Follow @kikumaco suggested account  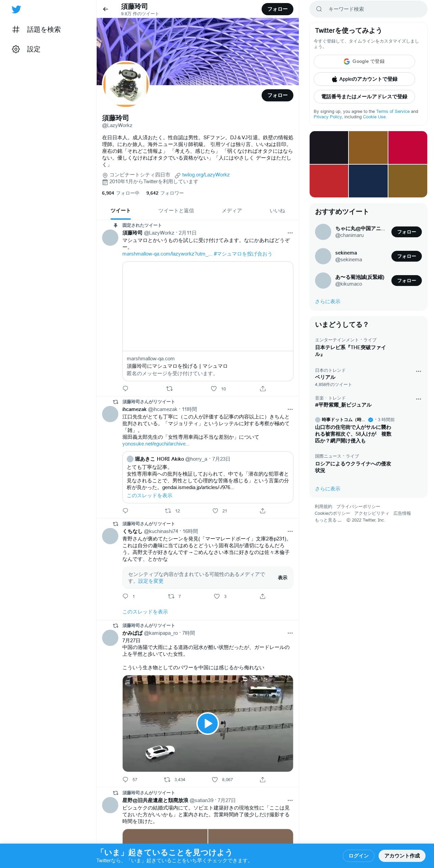click(406, 281)
